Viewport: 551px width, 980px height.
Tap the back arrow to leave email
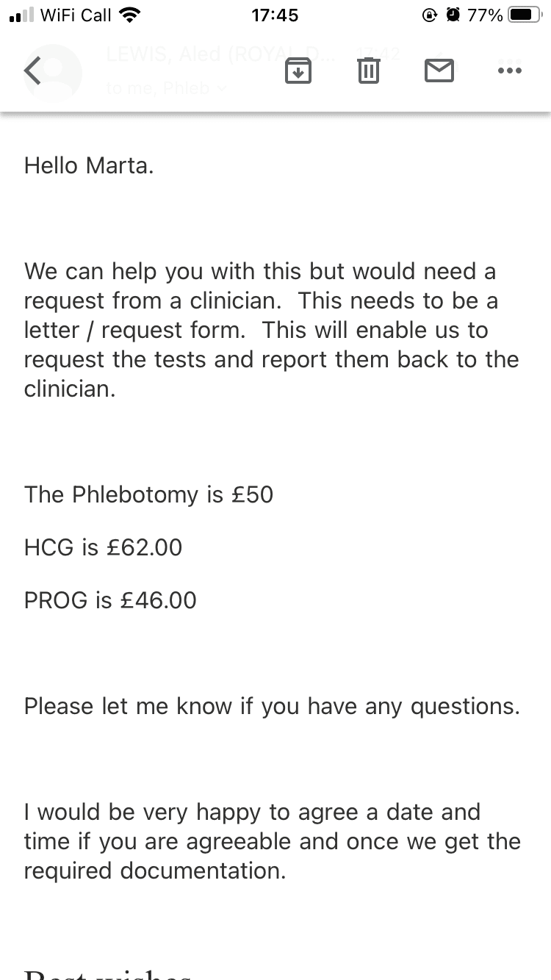[33, 71]
